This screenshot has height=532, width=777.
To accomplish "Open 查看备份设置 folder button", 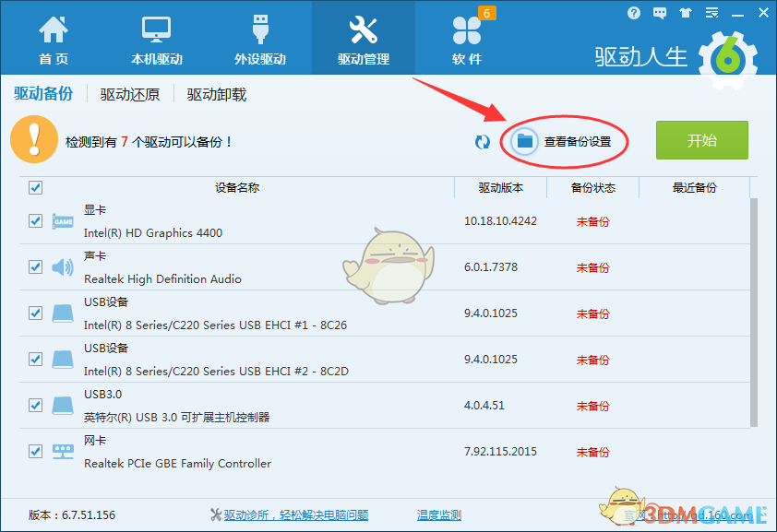I will 563,142.
